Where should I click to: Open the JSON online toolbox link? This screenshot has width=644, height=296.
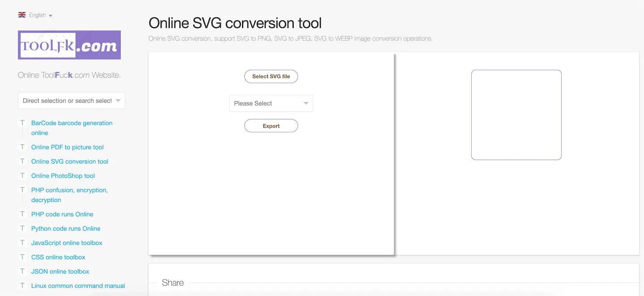click(60, 271)
